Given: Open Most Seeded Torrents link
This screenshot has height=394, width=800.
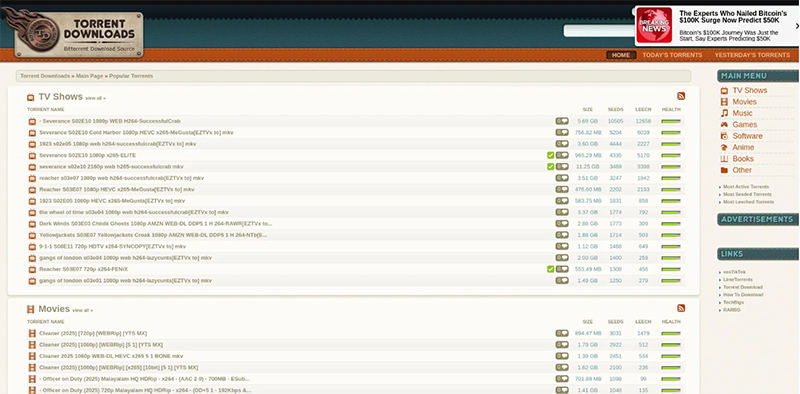Looking at the screenshot, I should (747, 194).
